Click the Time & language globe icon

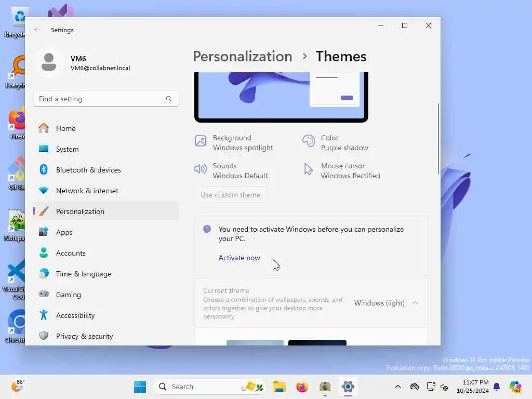(44, 273)
